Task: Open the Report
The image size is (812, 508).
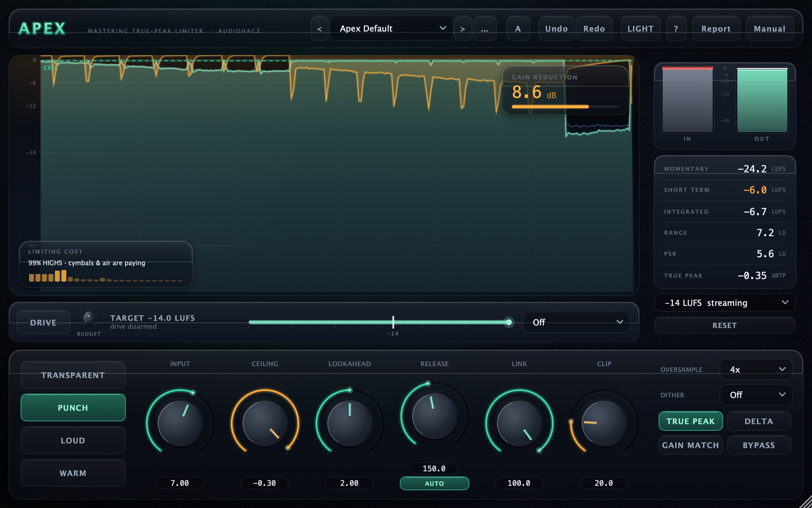Action: click(x=716, y=29)
